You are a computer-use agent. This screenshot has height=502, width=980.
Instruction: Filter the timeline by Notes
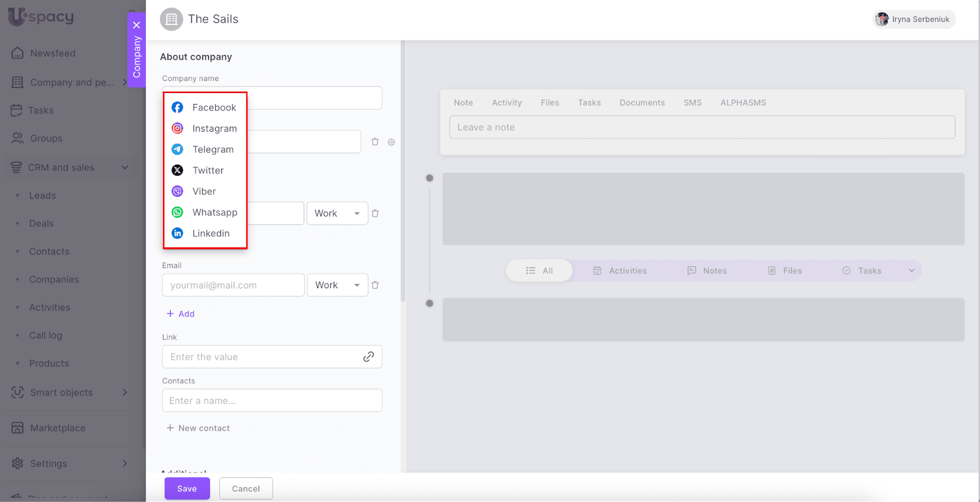click(x=707, y=271)
